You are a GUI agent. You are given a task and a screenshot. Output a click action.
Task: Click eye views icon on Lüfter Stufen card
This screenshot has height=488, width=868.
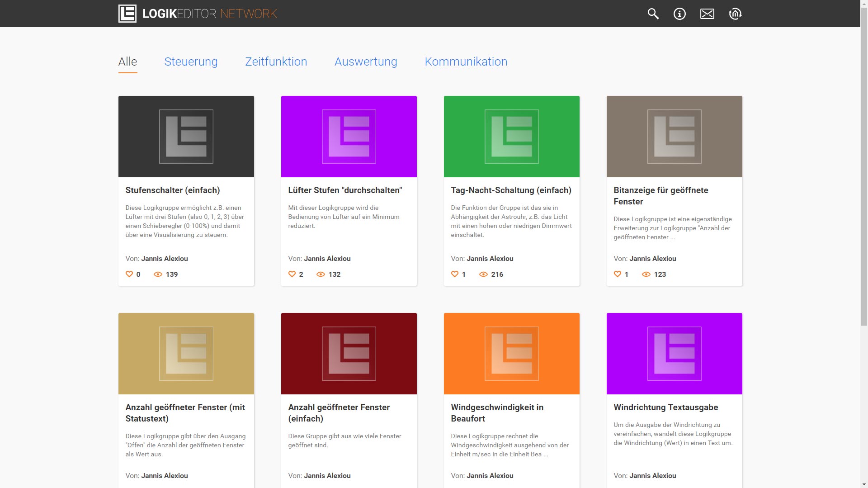321,274
